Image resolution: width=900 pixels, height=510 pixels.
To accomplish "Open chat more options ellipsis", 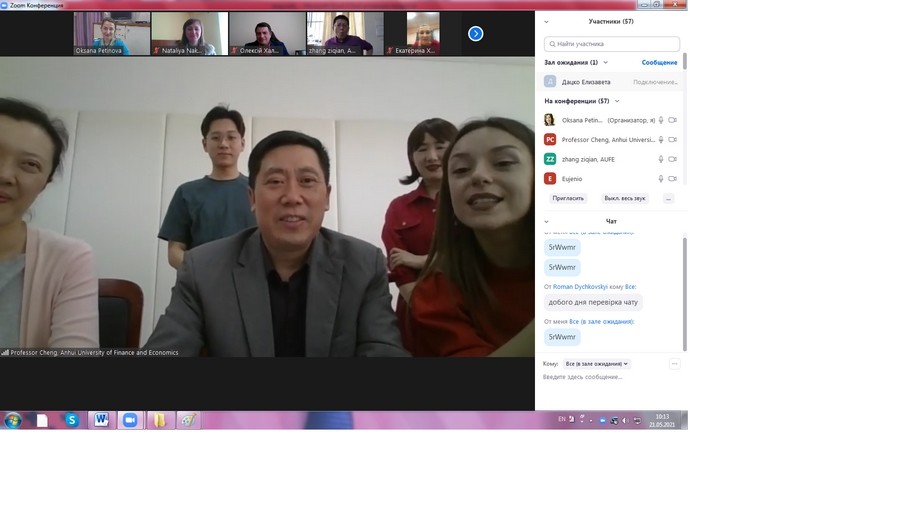I will click(x=675, y=364).
